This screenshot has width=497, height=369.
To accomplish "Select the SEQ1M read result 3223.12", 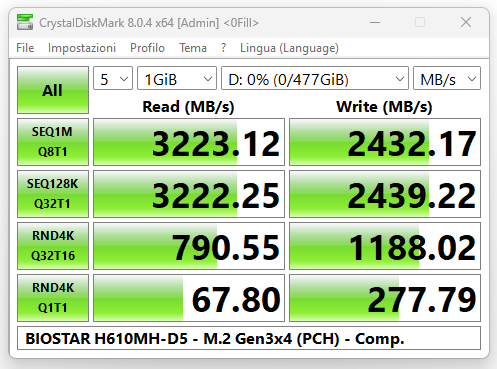I will point(189,142).
